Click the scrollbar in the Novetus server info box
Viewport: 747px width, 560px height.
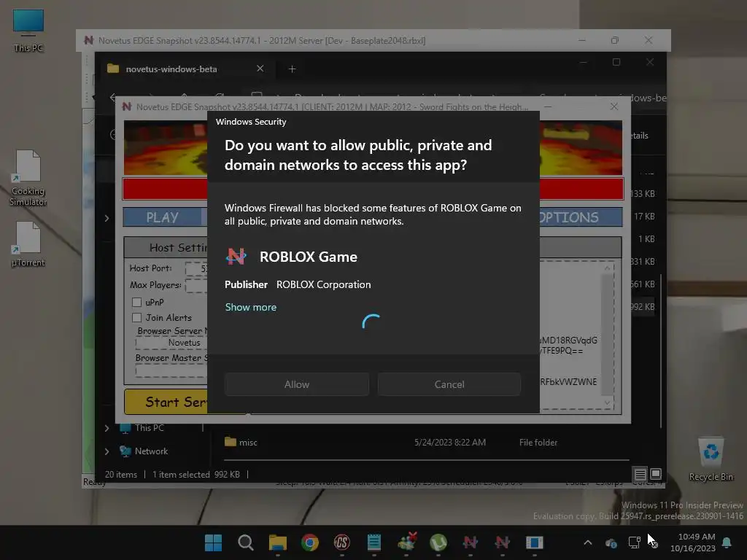click(607, 333)
